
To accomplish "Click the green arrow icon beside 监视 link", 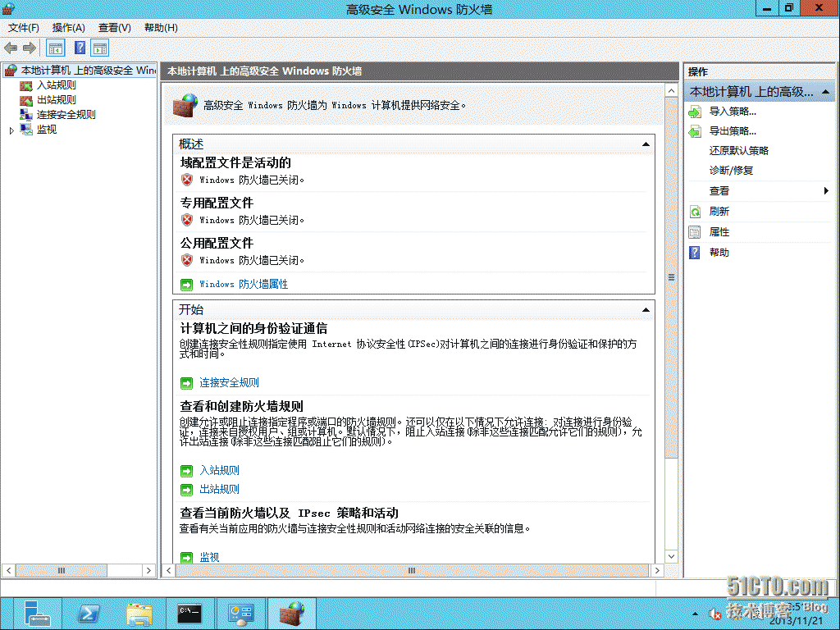I will click(x=186, y=558).
